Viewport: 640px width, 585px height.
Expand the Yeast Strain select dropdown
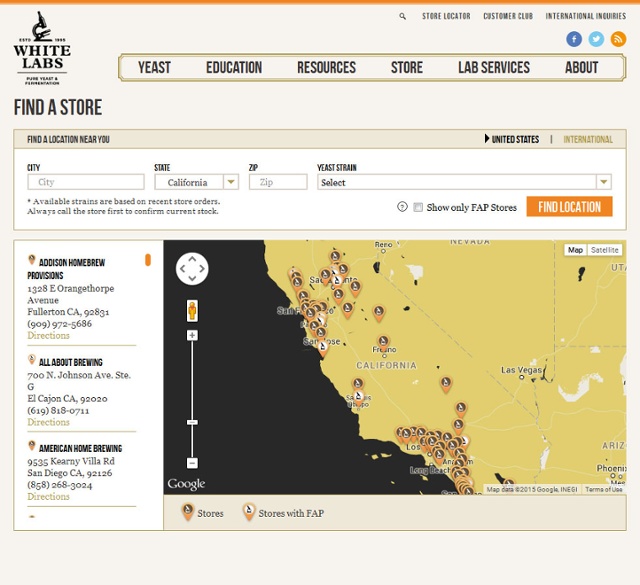464,182
